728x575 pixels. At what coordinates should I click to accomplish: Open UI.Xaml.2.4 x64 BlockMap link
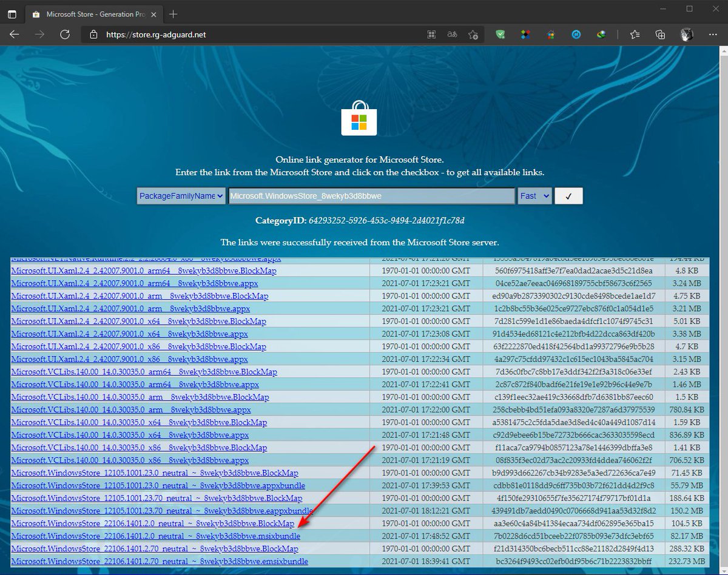pyautogui.click(x=138, y=321)
